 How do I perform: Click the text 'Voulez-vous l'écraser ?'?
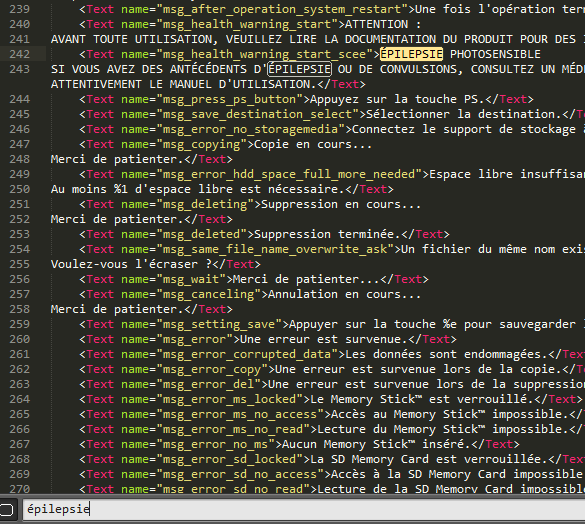click(131, 264)
